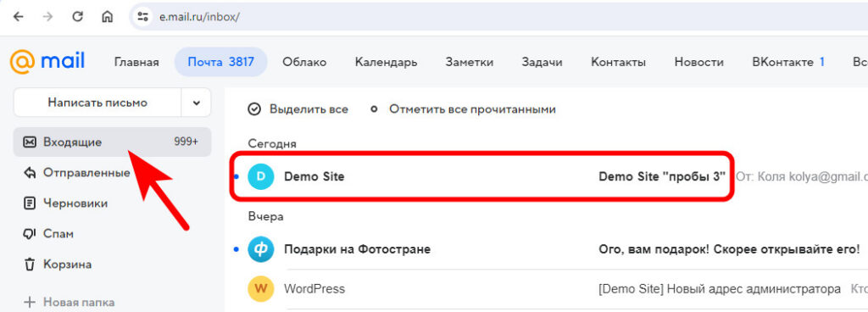This screenshot has height=312, width=868.
Task: Toggle unread dot on Demo Site email
Action: point(237,176)
